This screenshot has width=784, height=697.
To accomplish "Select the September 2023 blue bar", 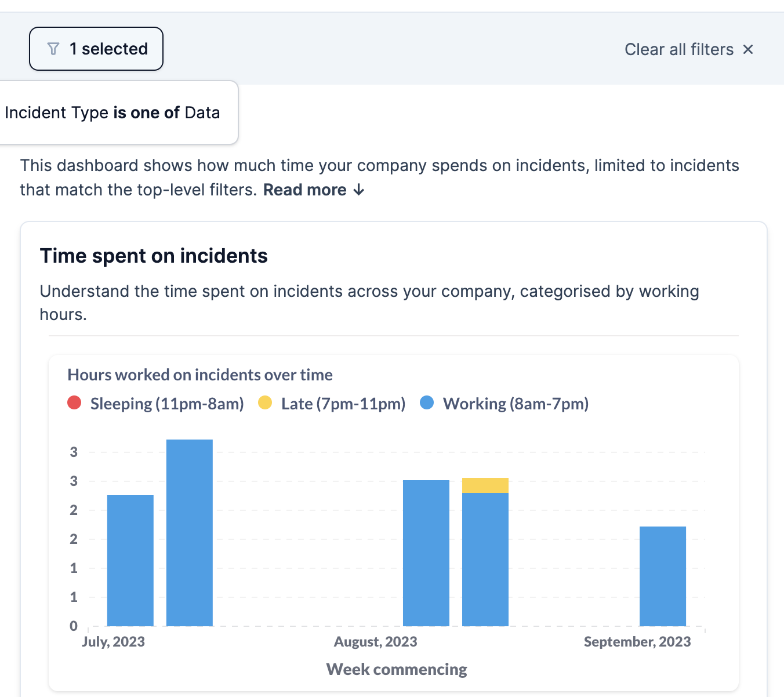I will [663, 576].
